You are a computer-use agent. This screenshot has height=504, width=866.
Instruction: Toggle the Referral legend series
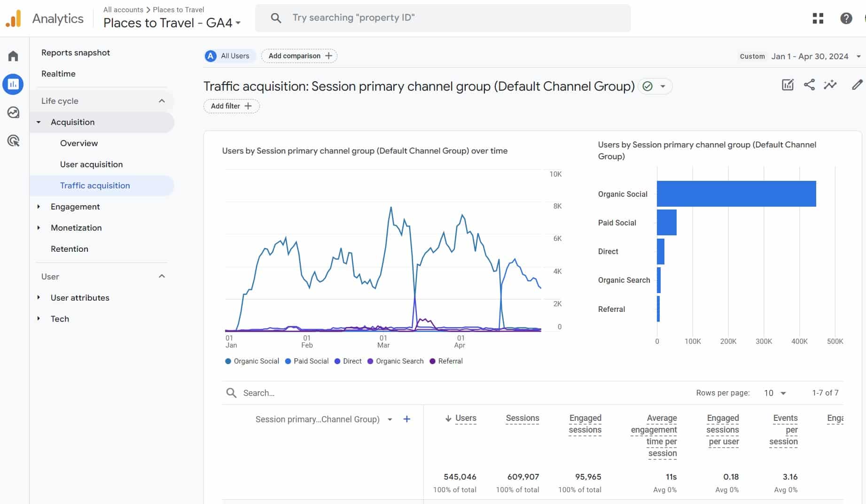[x=446, y=361]
